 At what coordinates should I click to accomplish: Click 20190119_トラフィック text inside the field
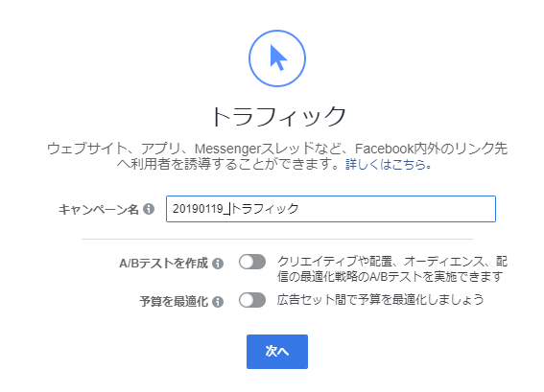(x=236, y=209)
